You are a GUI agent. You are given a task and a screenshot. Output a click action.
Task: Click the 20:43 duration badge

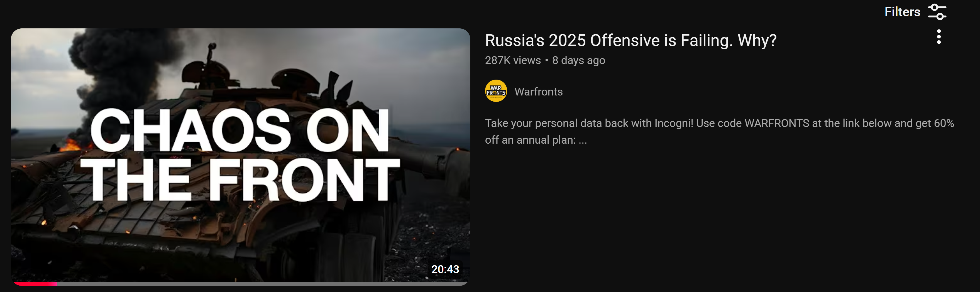[445, 269]
